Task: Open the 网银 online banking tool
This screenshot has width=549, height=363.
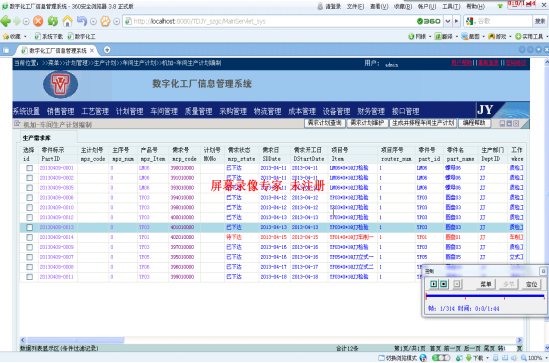Action: tap(417, 36)
